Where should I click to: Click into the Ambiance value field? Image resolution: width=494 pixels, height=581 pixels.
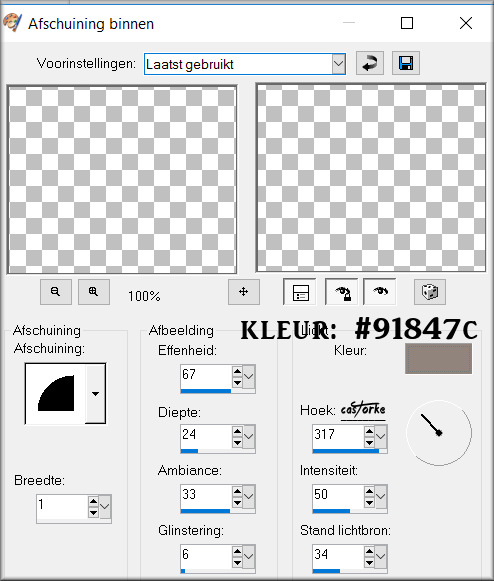click(206, 494)
